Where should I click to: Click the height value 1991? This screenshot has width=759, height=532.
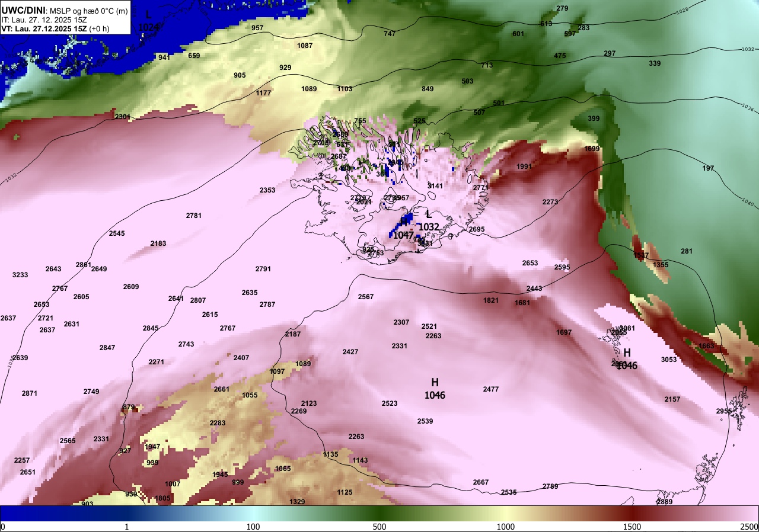524,166
